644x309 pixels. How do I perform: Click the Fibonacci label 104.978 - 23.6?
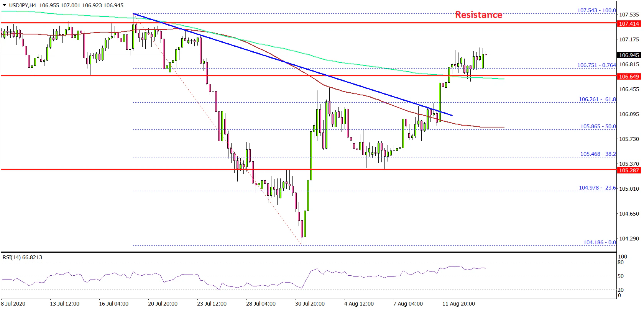(x=597, y=188)
